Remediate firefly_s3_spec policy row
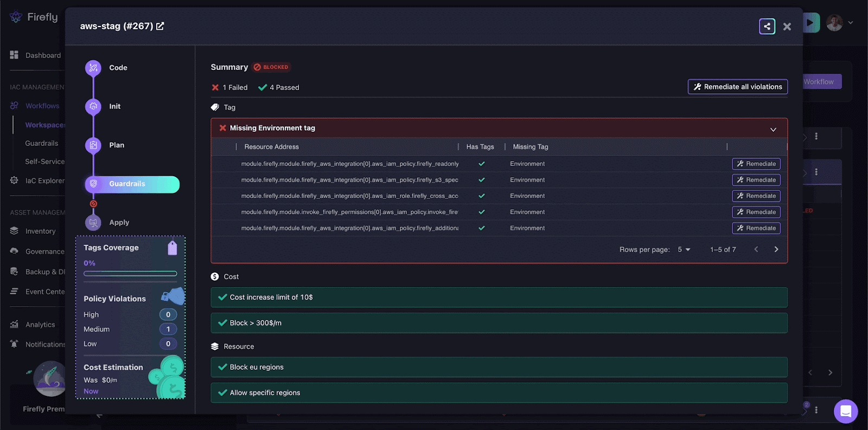The width and height of the screenshot is (868, 430). click(756, 180)
